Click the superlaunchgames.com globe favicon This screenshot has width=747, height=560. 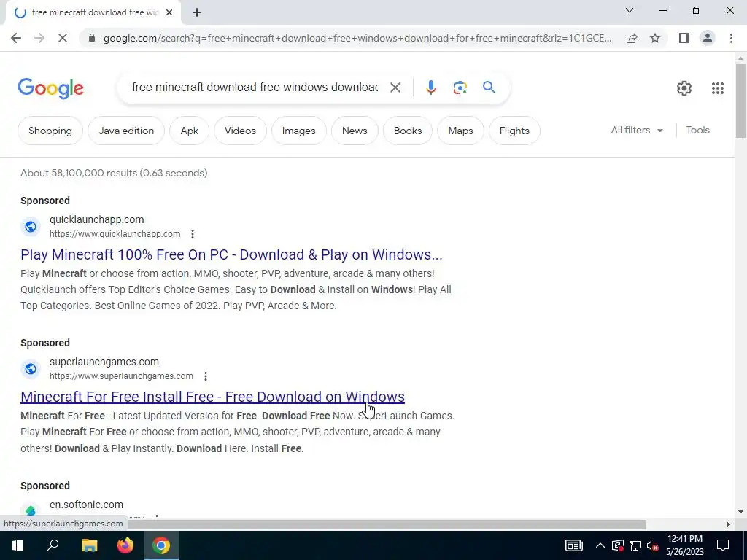31,369
